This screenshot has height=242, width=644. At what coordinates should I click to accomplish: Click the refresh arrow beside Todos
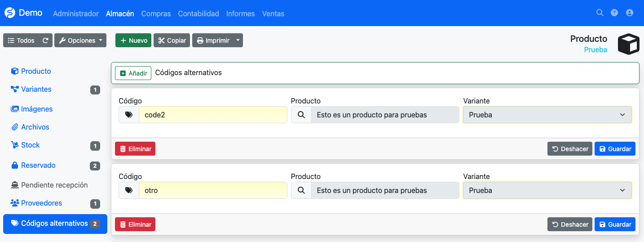(x=45, y=40)
